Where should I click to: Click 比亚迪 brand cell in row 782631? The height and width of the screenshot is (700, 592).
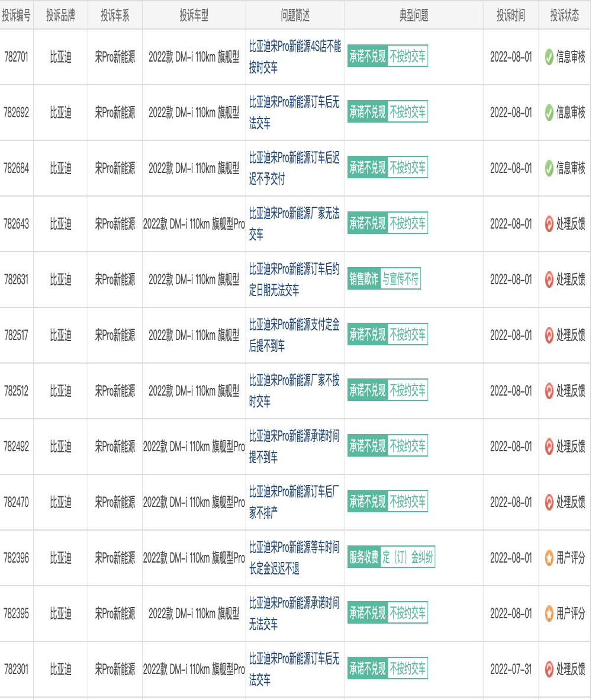pos(60,280)
